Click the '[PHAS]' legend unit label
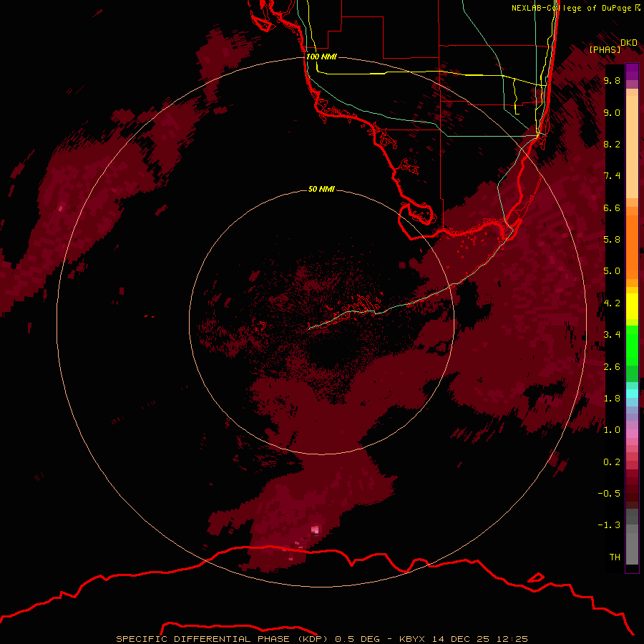Viewport: 644px width, 644px height. pyautogui.click(x=605, y=49)
